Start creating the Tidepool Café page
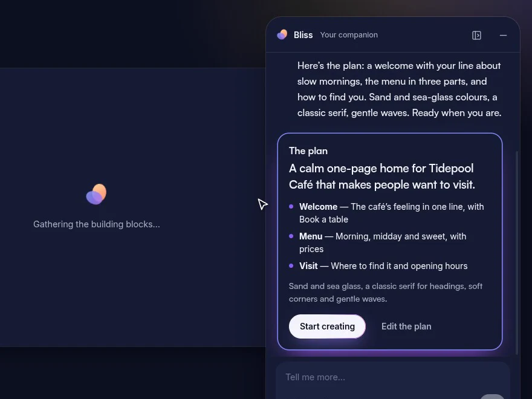532x399 pixels. (327, 326)
